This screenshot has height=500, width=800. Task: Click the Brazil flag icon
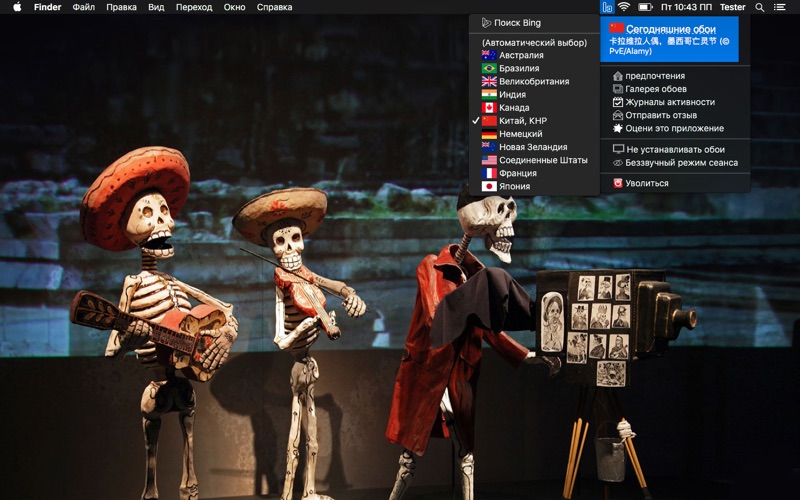coord(489,68)
